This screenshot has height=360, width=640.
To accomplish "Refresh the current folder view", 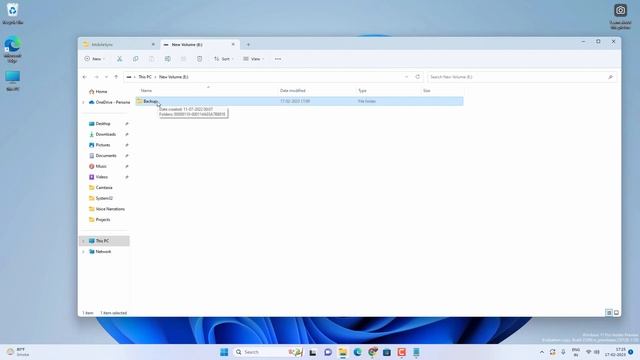I will click(418, 77).
